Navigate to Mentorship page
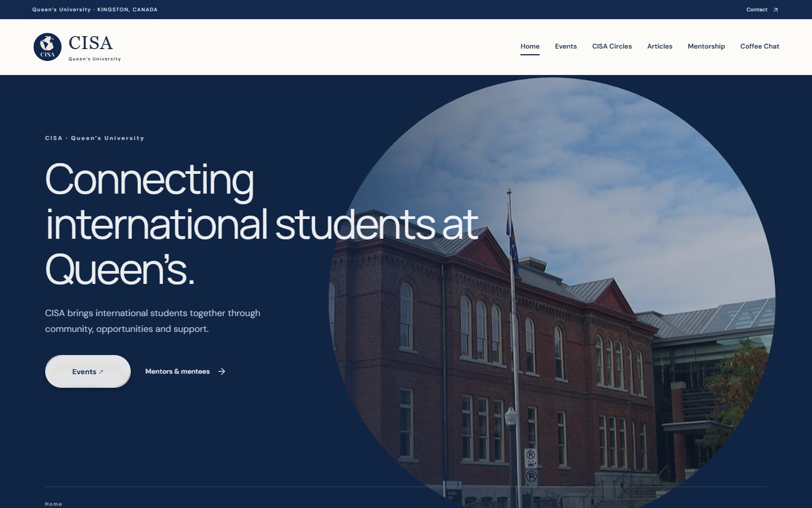812x508 pixels. [707, 46]
